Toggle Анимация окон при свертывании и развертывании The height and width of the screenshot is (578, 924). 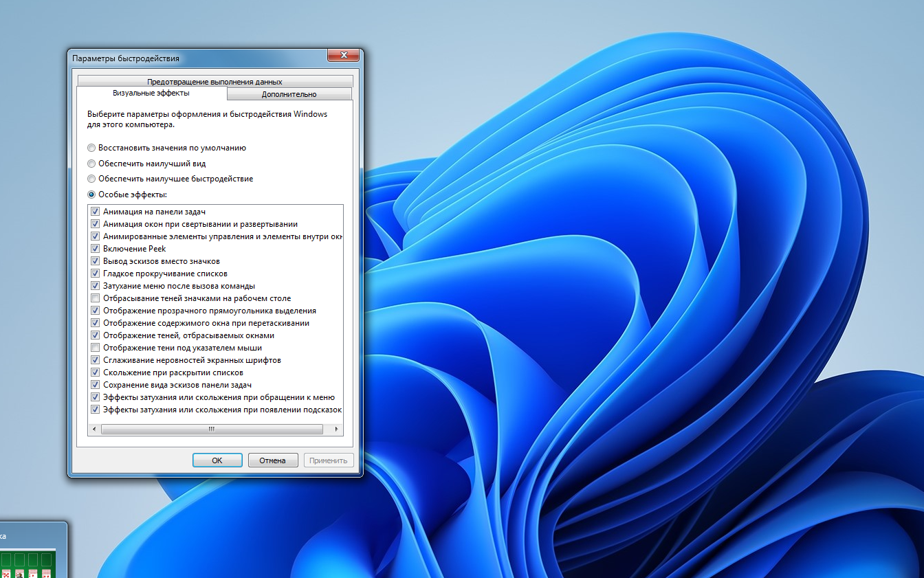(x=95, y=224)
